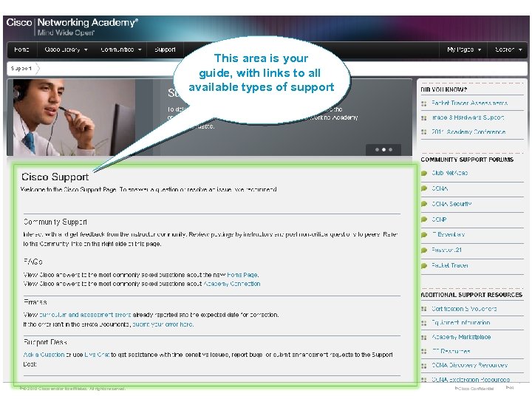Click speech bubble icon beside CCNP

click(424, 219)
